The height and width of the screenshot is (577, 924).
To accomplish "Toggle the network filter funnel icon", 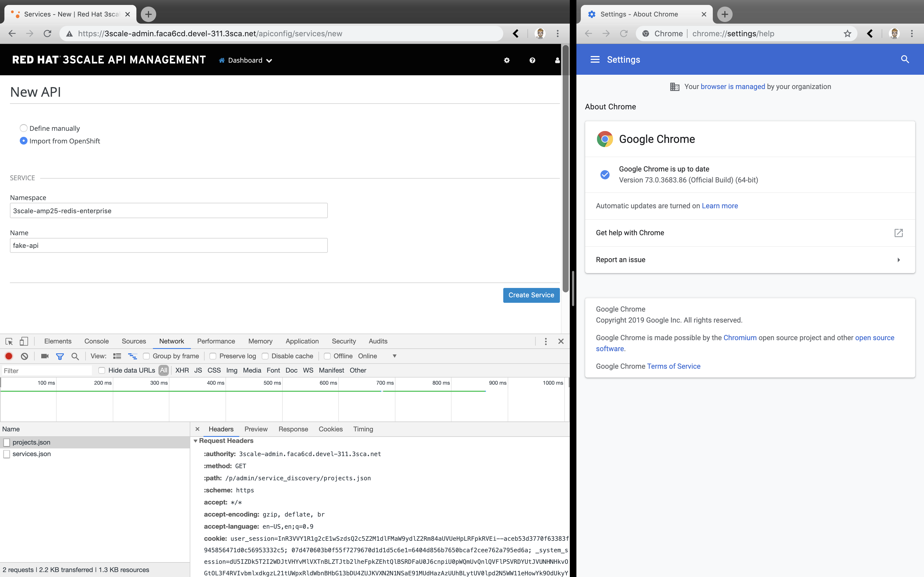I will (60, 356).
